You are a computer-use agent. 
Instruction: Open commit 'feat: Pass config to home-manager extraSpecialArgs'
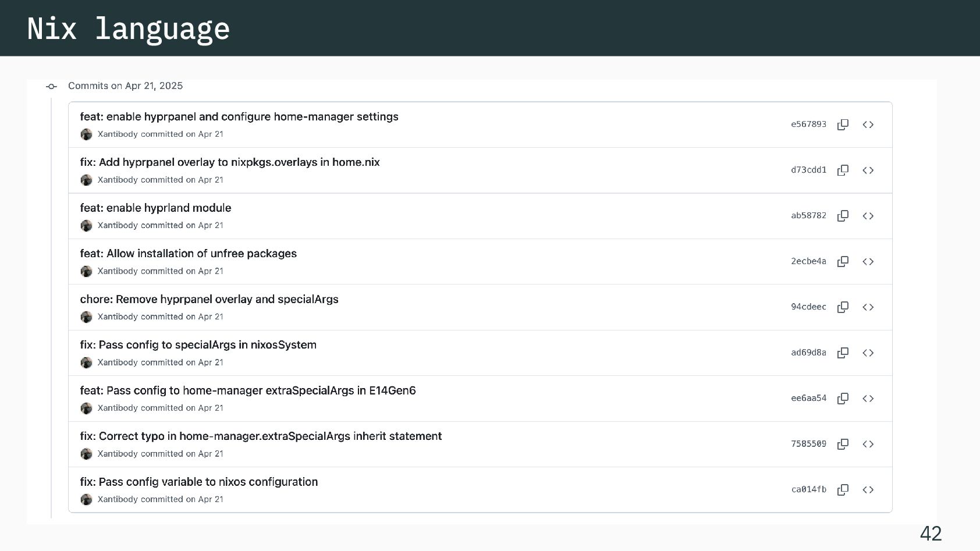tap(248, 390)
